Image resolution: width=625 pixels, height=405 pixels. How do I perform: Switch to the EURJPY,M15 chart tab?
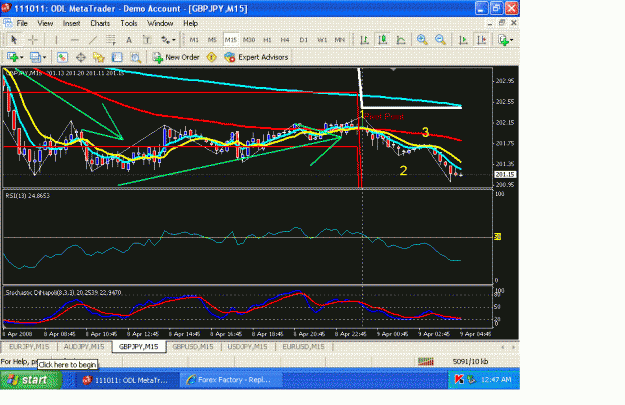29,347
